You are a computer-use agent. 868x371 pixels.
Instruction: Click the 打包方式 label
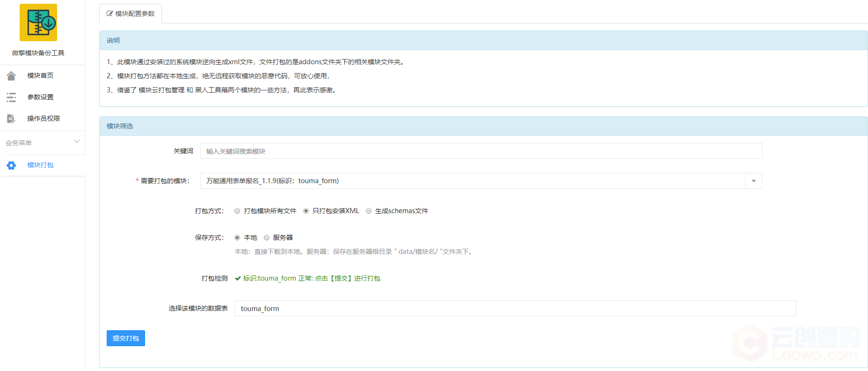pyautogui.click(x=209, y=211)
